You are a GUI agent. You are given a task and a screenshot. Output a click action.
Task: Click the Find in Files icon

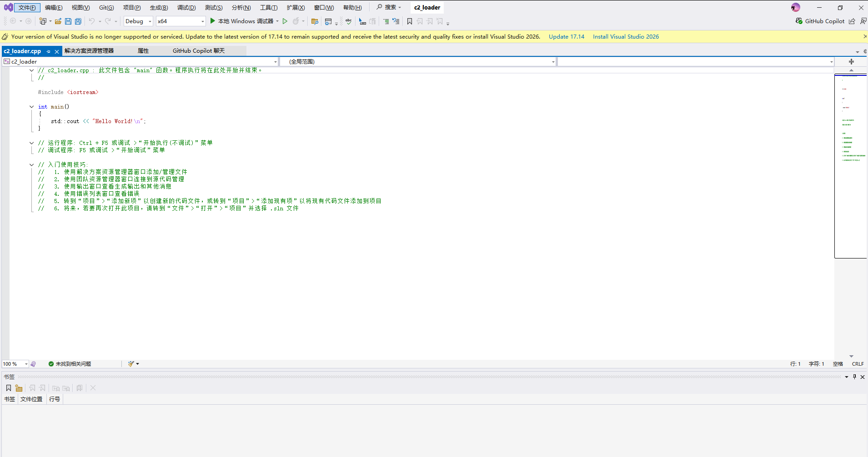314,21
